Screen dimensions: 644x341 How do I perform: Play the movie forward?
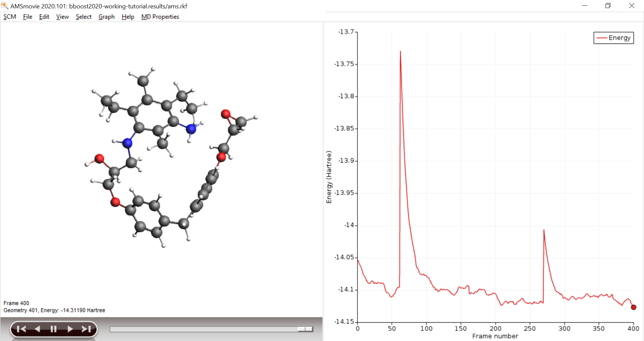(70, 329)
